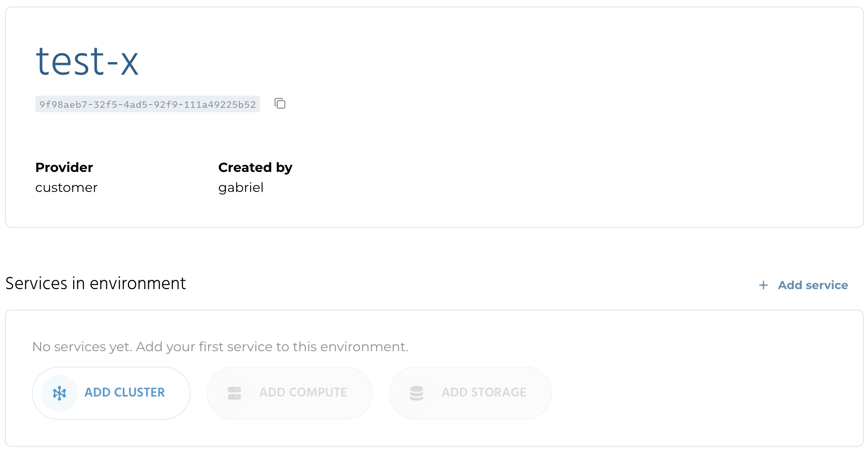This screenshot has width=868, height=450.
Task: Copy the environment ID to clipboard
Action: [x=280, y=104]
